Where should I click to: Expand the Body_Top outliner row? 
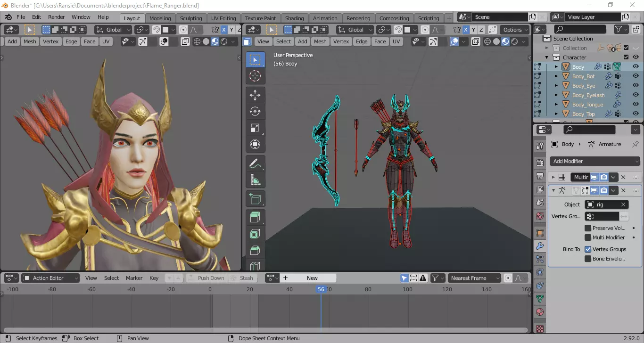point(556,114)
